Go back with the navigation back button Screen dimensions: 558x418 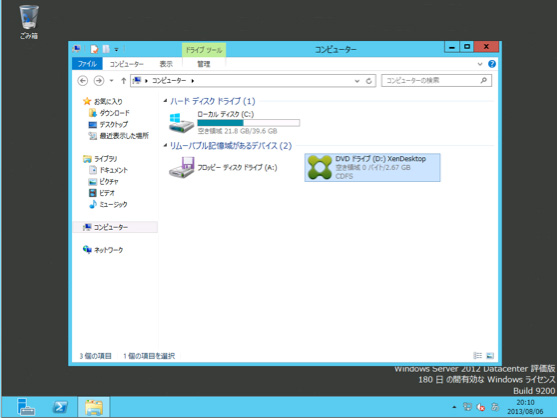(x=83, y=81)
